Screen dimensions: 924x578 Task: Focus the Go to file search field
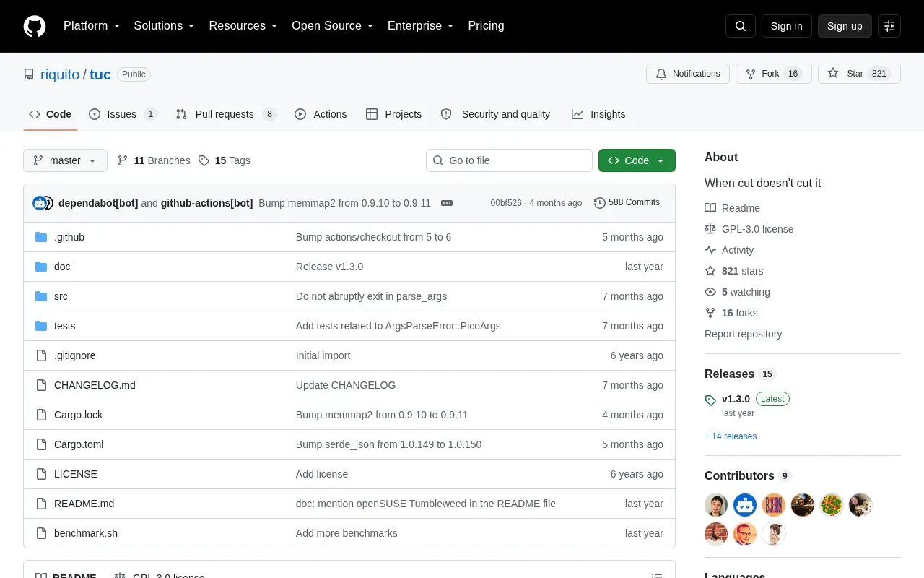[509, 160]
